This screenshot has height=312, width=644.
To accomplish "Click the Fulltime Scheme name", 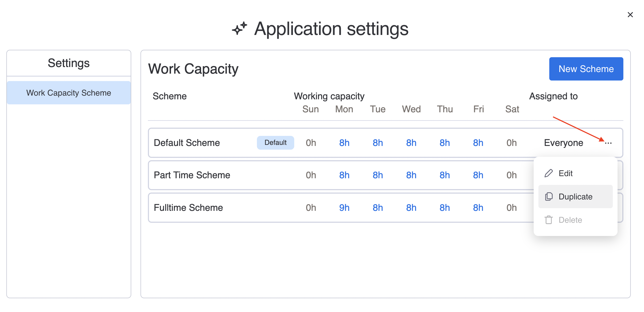I will (x=188, y=208).
